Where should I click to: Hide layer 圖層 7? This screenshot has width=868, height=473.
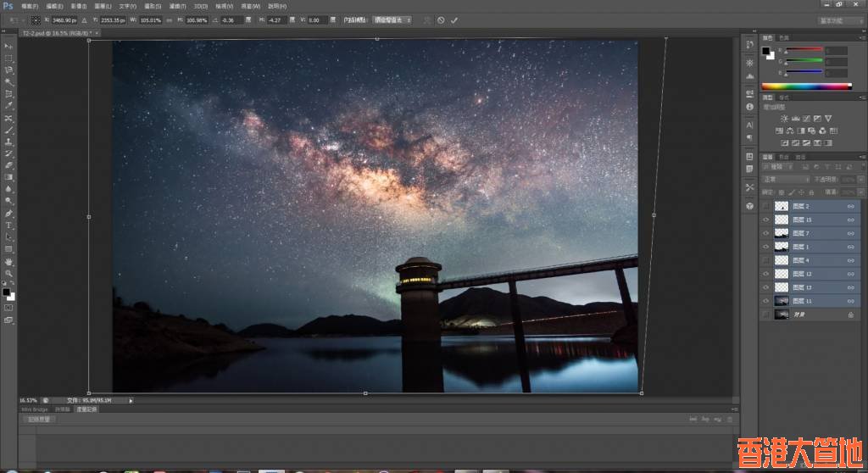pyautogui.click(x=766, y=233)
